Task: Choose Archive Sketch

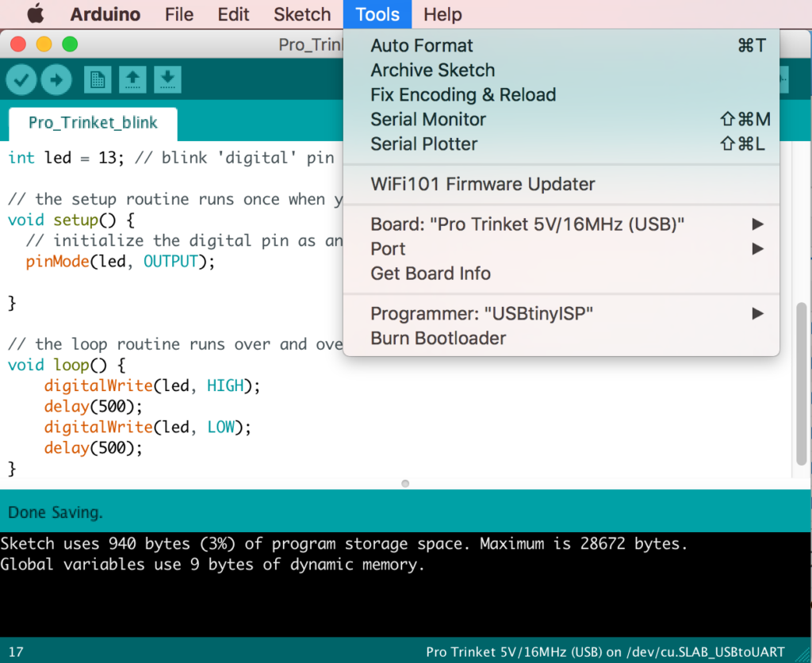Action: point(432,70)
